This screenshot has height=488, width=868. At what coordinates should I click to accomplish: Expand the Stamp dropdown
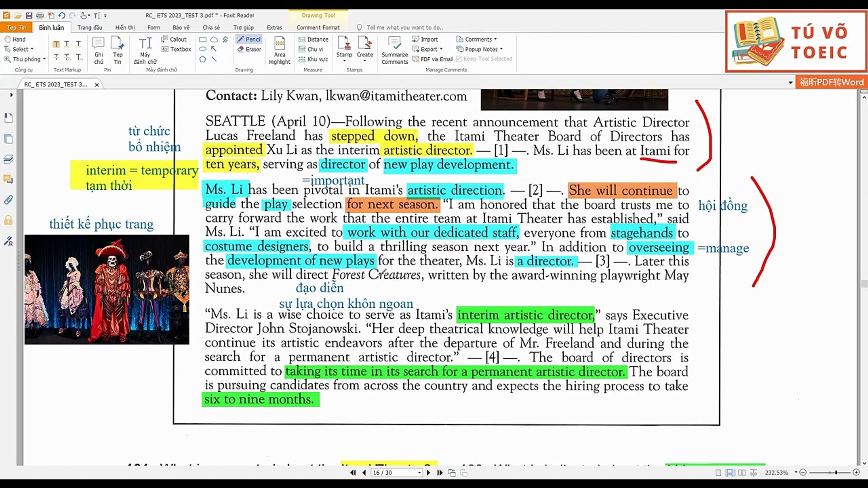(344, 61)
